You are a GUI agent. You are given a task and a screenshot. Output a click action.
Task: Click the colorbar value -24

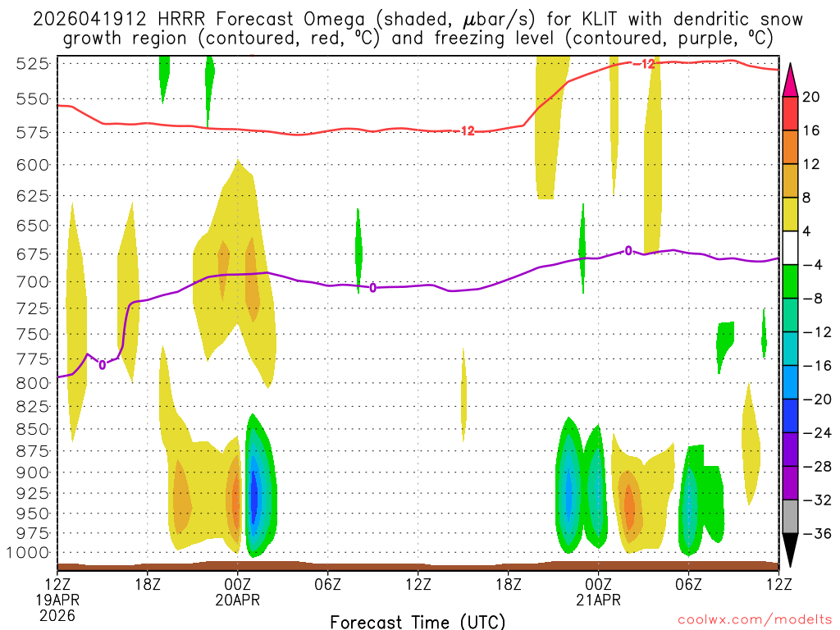coord(817,433)
